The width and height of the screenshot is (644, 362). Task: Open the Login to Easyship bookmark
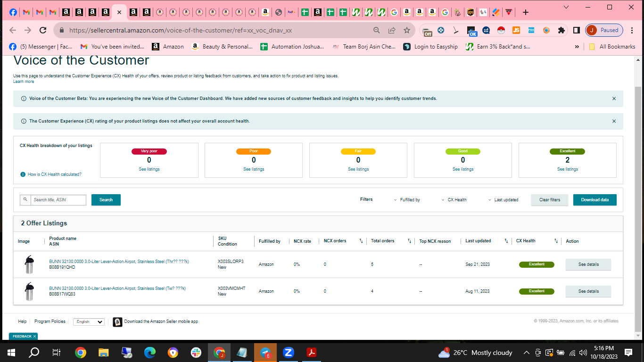tap(430, 47)
